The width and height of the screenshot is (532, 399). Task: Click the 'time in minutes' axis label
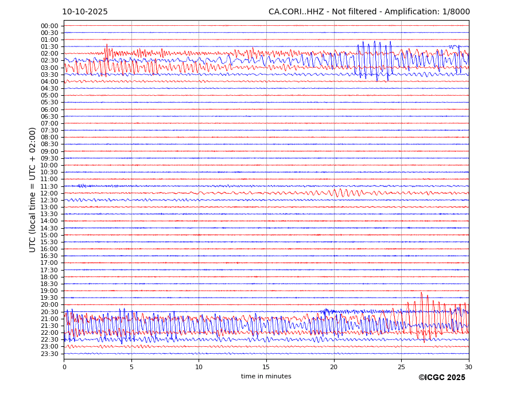tap(266, 377)
